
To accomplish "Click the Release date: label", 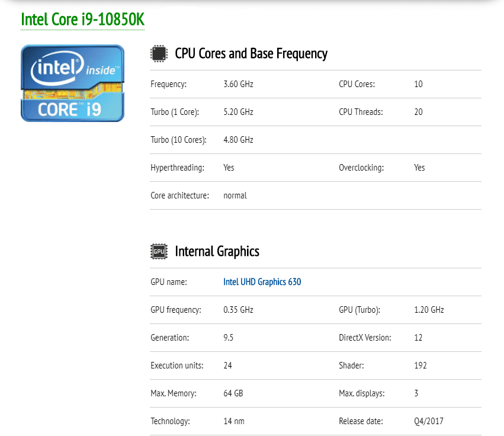I will [361, 421].
